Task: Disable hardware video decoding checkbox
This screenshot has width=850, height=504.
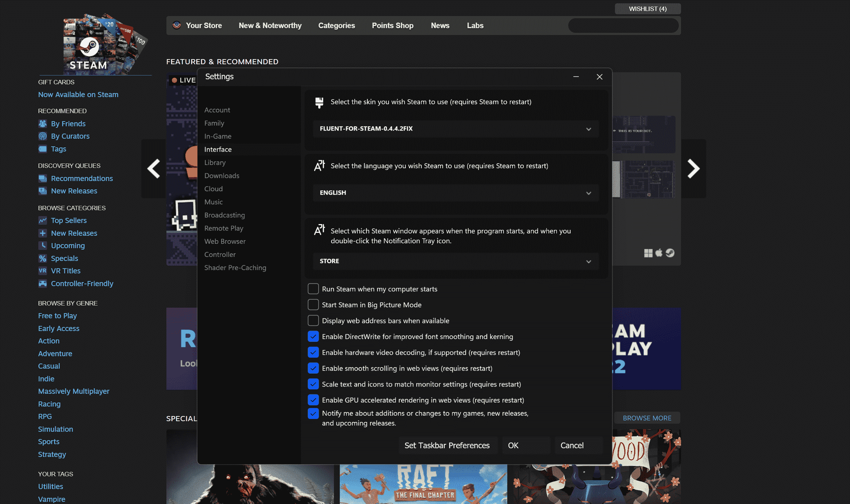Action: [x=313, y=352]
